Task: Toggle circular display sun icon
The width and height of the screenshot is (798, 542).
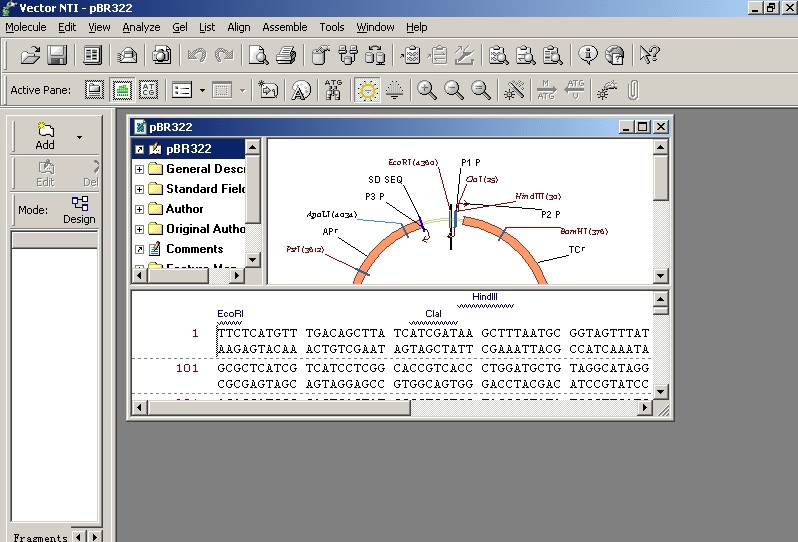Action: pos(367,90)
